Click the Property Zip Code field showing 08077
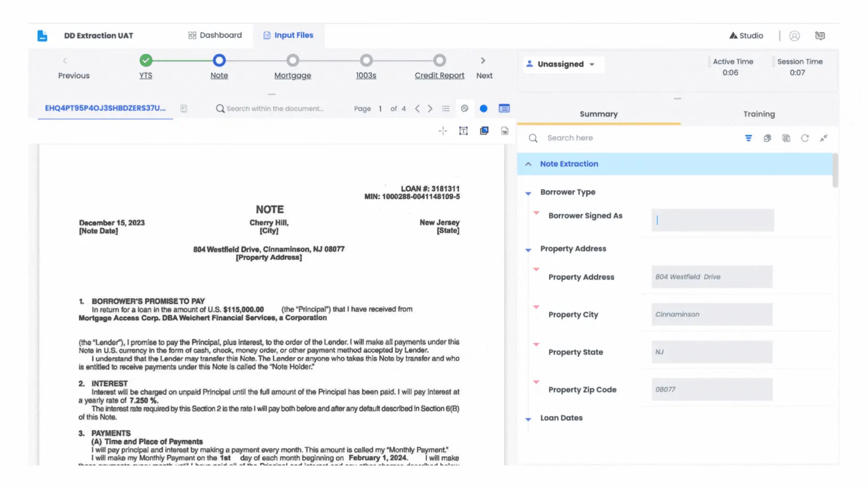 pos(712,389)
